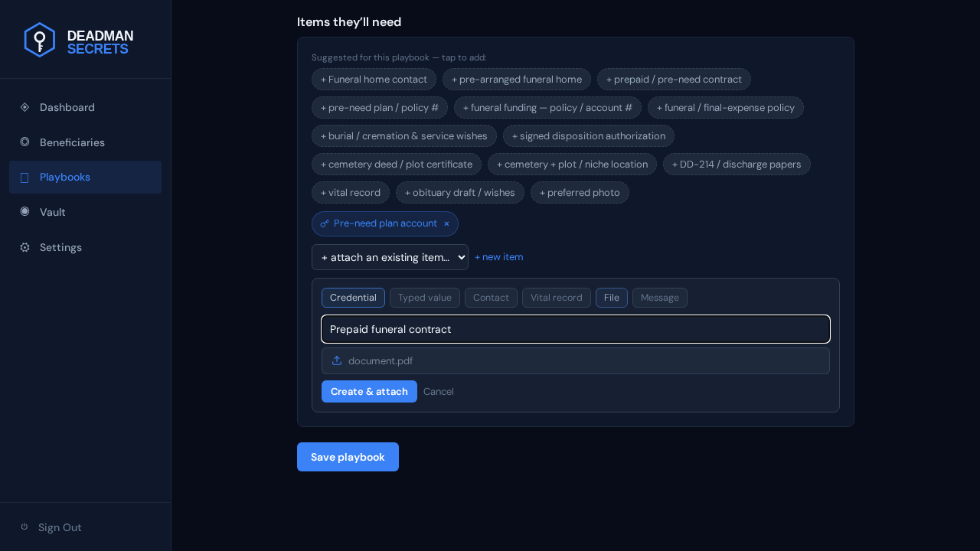The height and width of the screenshot is (551, 980).
Task: Switch to the Message item type
Action: pos(660,298)
